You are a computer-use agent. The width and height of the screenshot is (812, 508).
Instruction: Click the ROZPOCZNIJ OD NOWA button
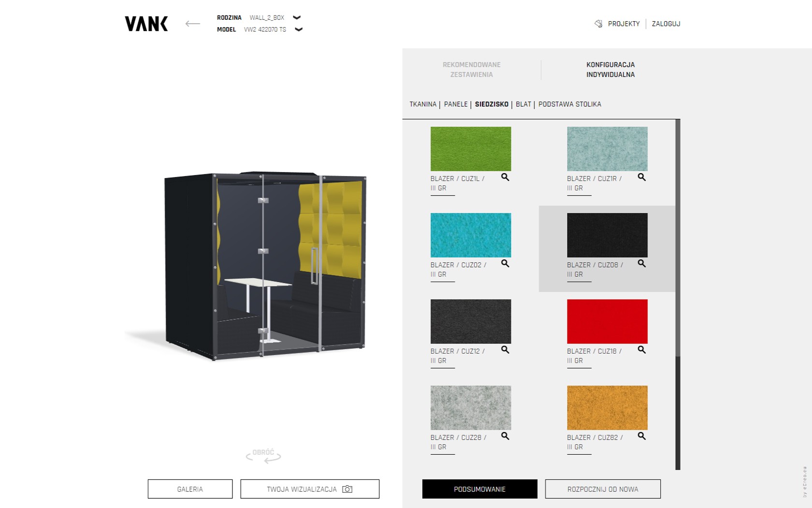coord(603,489)
